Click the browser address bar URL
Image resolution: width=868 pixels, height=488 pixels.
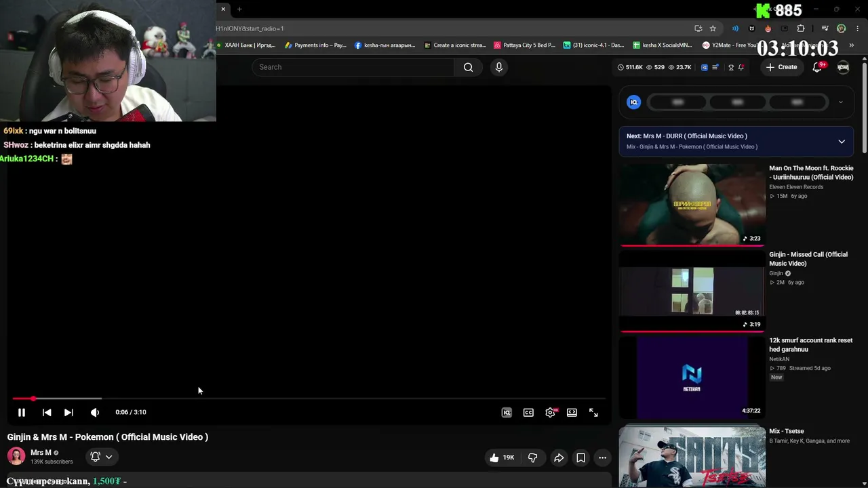coord(250,28)
